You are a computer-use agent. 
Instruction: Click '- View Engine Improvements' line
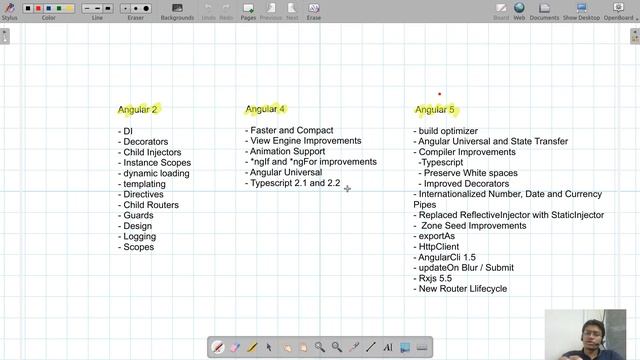coord(303,141)
